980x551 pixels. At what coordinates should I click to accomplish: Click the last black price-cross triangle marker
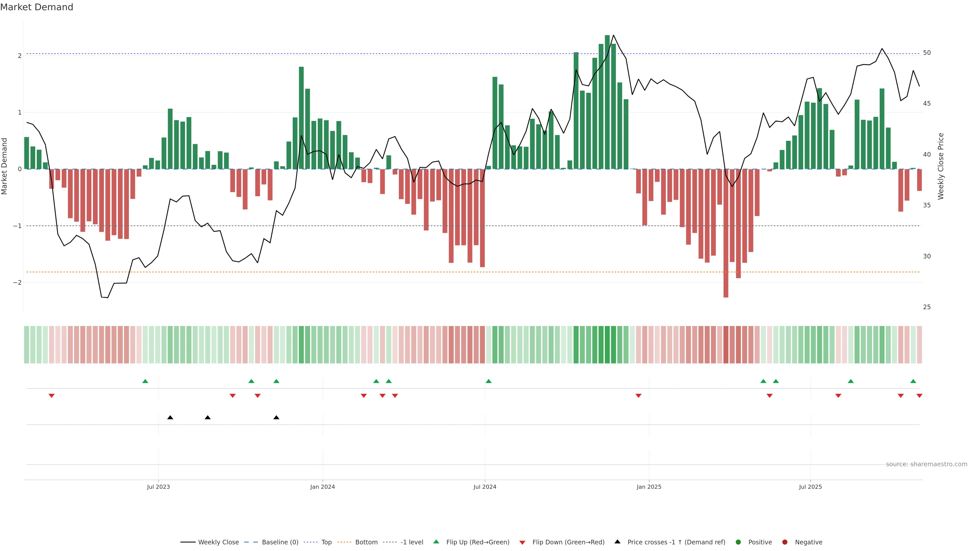tap(276, 418)
